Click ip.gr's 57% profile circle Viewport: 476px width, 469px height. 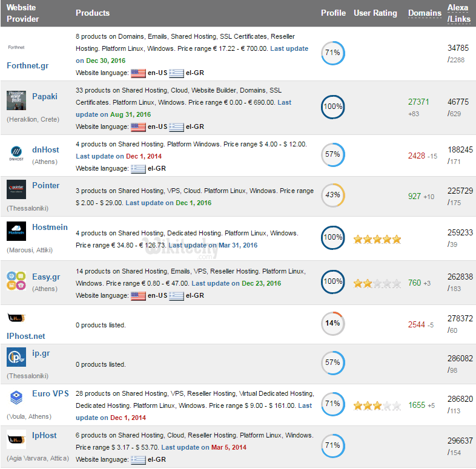[x=333, y=363]
